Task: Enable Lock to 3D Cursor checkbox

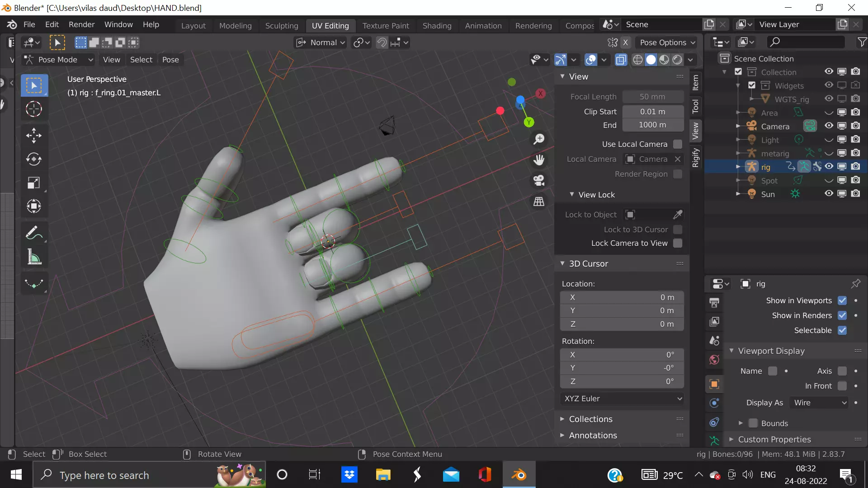Action: click(x=677, y=230)
